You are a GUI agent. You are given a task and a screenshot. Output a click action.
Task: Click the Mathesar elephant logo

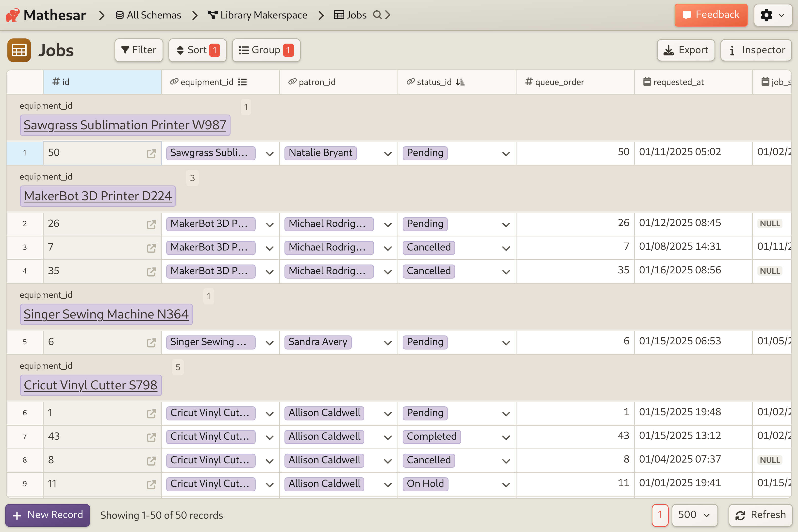[13, 15]
